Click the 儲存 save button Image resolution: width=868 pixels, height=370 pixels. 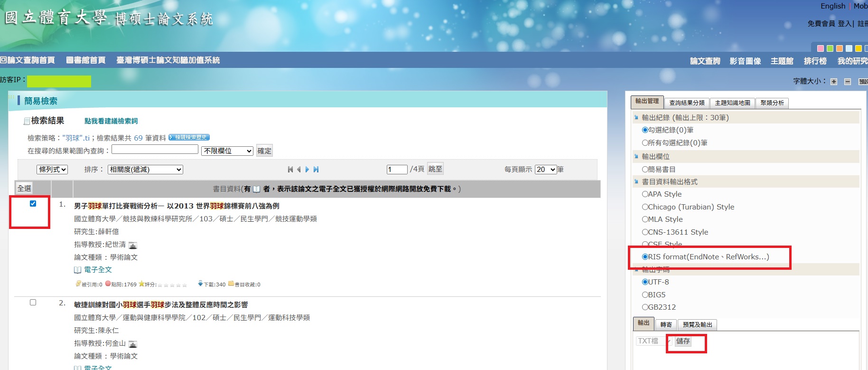click(x=683, y=341)
